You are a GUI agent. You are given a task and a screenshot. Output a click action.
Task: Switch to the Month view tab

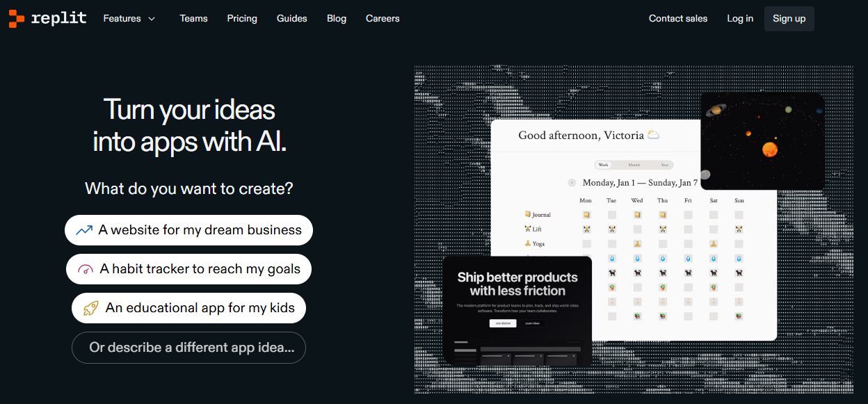(x=634, y=165)
